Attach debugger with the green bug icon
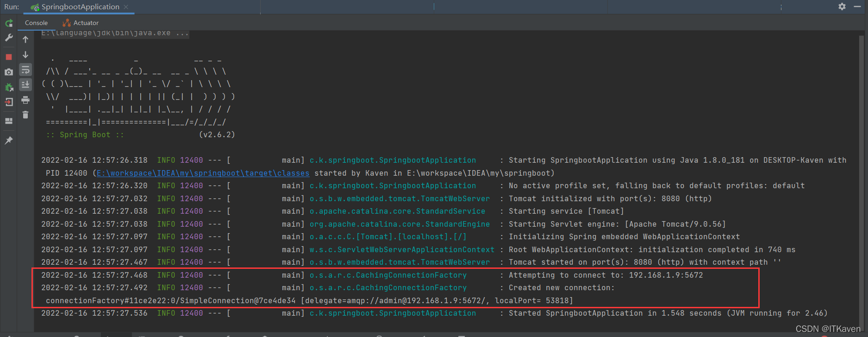868x337 pixels. (9, 87)
